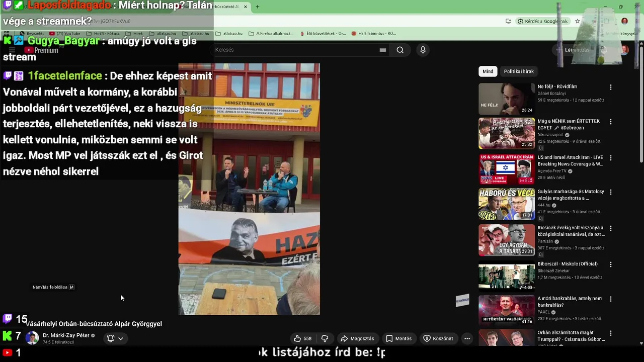Viewport: 644px width, 362px height.
Task: Open 'A Firefox alkalmazá...' bookmark folder
Action: (x=271, y=34)
